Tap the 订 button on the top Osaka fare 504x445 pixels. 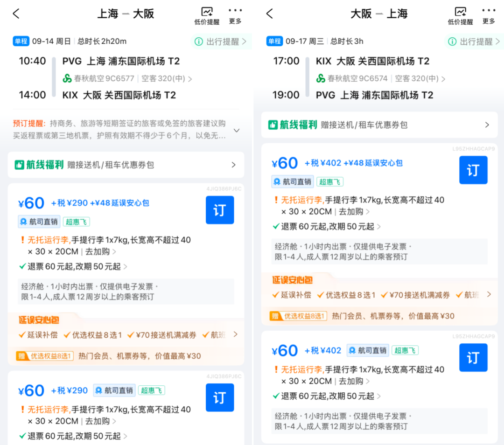click(x=473, y=170)
